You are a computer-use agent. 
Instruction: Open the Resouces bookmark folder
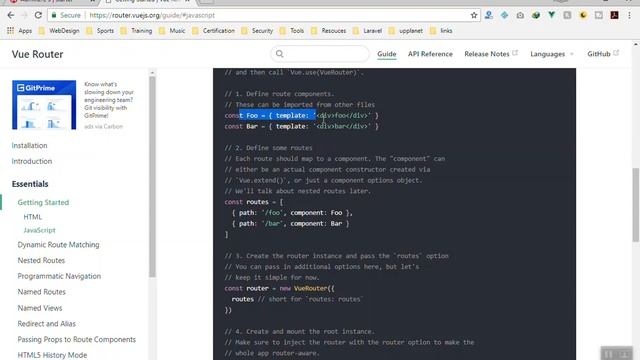coord(328,31)
